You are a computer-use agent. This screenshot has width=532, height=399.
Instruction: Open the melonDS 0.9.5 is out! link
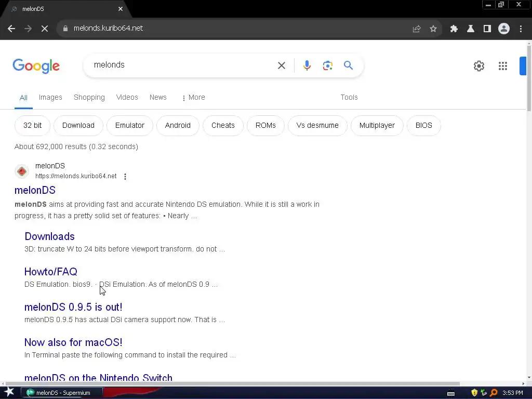[73, 307]
